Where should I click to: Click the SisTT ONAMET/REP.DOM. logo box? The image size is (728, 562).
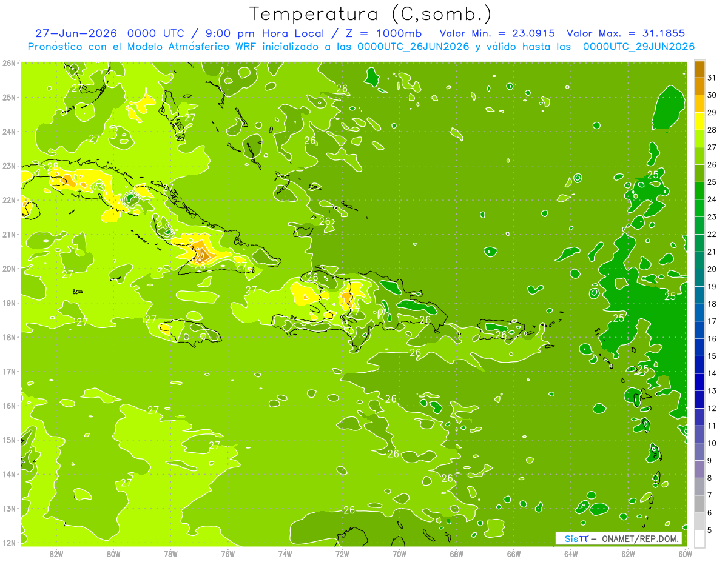coord(618,538)
